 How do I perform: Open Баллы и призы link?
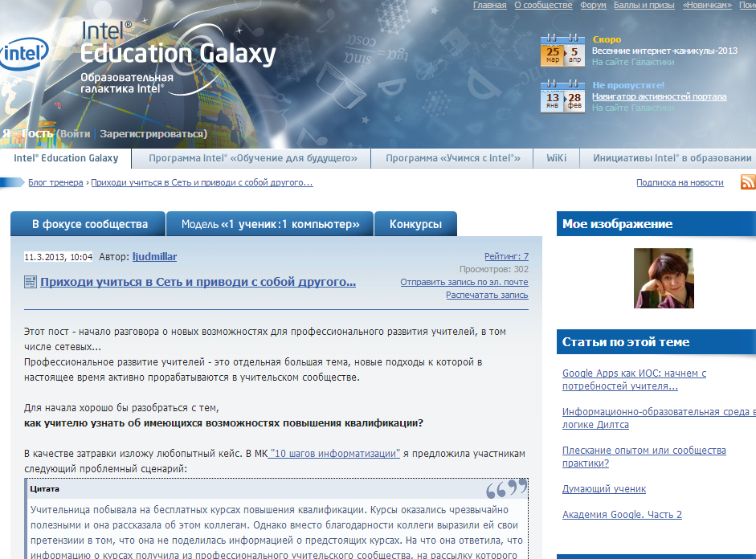[x=644, y=6]
